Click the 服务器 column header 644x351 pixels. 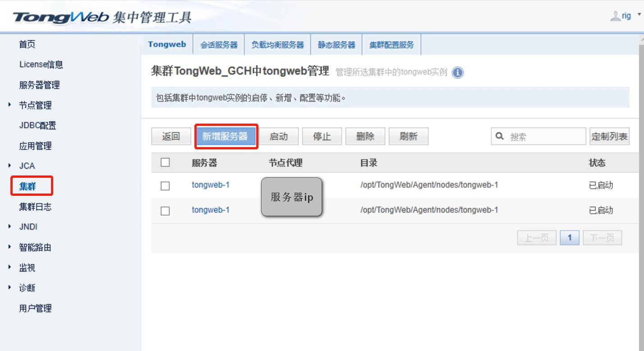[204, 163]
